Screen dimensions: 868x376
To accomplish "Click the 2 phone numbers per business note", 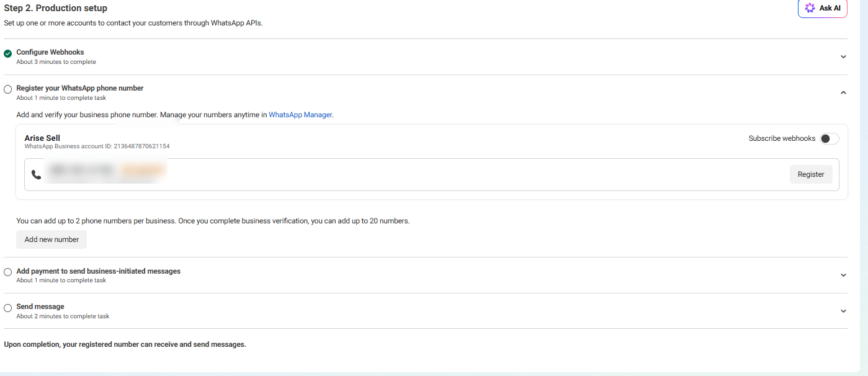I will (x=213, y=221).
